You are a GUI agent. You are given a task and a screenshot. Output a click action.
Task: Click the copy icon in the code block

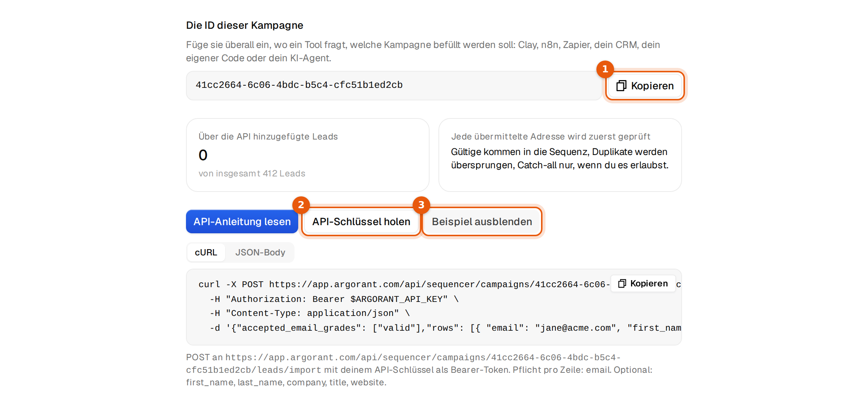[x=622, y=283]
